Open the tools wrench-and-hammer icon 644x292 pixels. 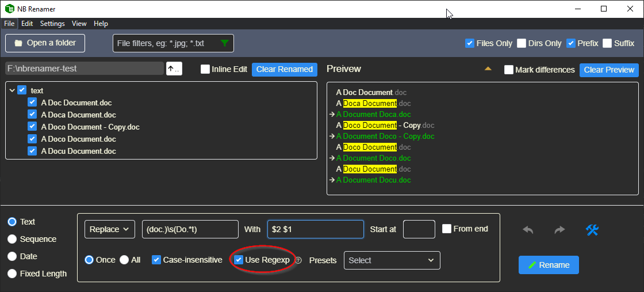pos(592,230)
